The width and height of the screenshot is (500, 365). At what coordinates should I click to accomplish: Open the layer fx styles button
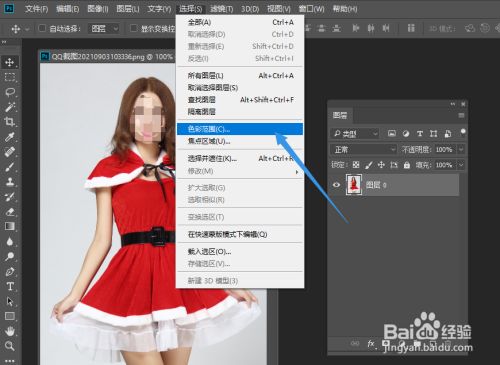371,343
